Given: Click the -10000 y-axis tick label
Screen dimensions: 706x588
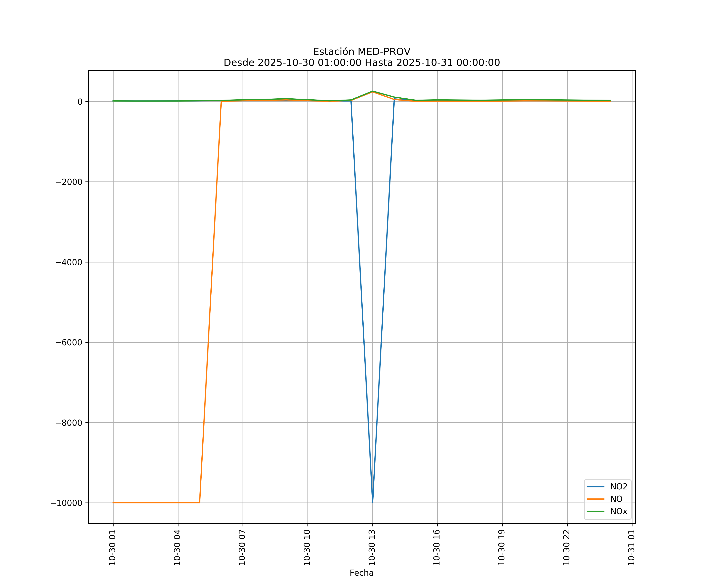Looking at the screenshot, I should [x=66, y=503].
